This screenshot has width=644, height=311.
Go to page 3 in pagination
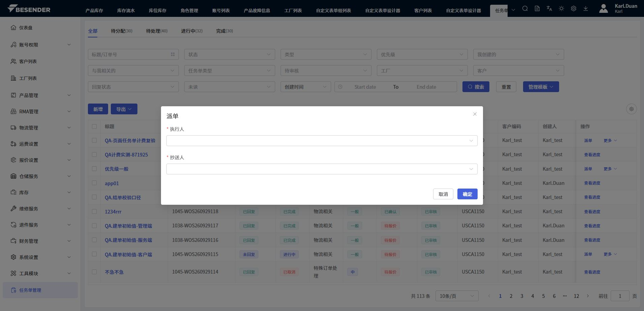coord(522,296)
